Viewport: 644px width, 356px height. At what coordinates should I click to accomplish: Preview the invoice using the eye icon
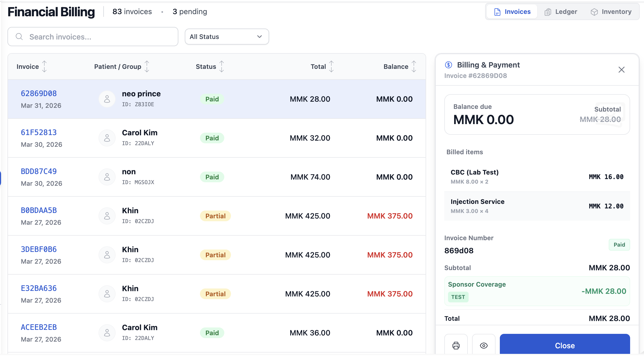[484, 345]
